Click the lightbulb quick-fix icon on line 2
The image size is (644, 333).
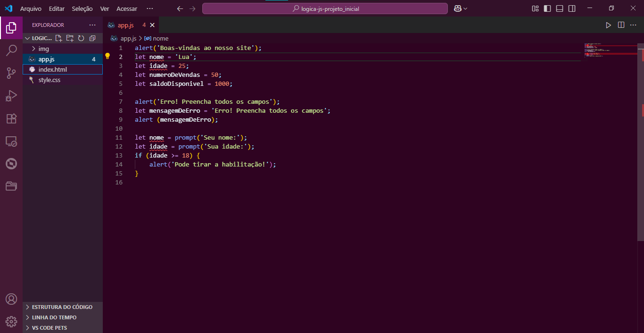pyautogui.click(x=107, y=56)
